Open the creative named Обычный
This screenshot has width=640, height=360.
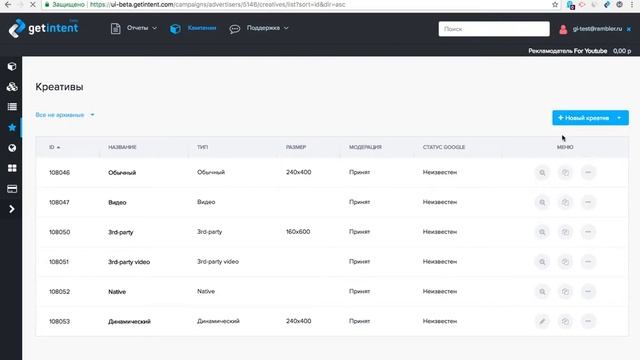point(122,173)
